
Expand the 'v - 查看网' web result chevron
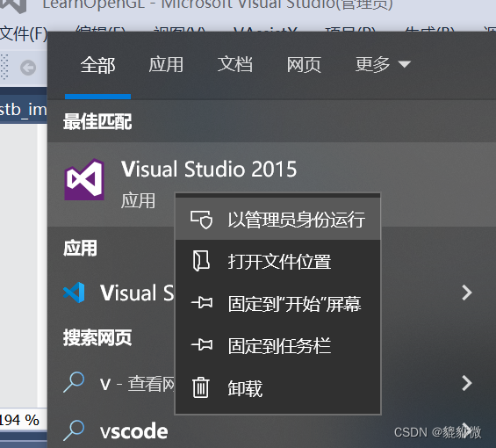467,383
